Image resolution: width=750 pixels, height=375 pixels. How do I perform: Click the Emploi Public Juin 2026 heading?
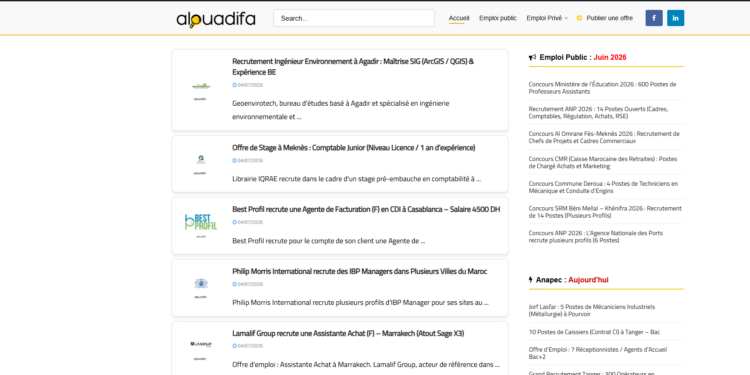(577, 57)
